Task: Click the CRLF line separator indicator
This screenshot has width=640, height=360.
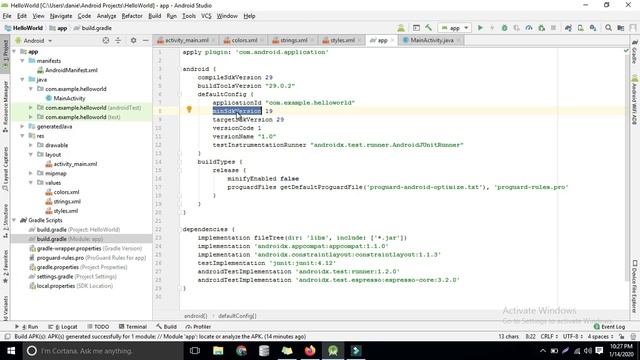Action: point(549,336)
